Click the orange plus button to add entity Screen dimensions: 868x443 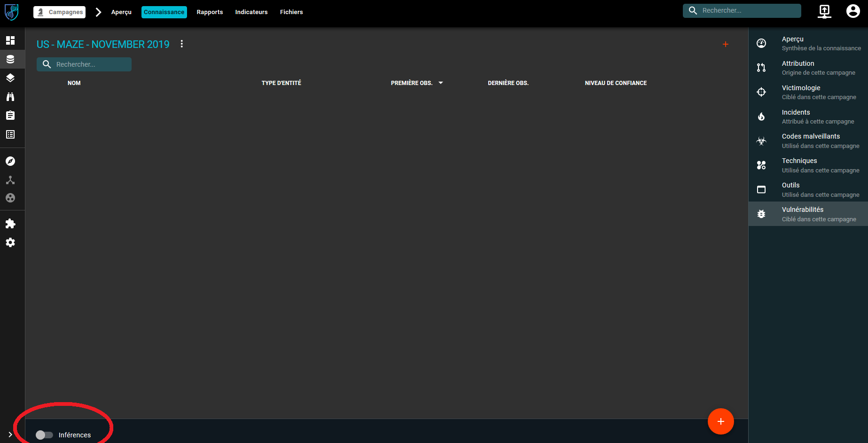point(720,421)
